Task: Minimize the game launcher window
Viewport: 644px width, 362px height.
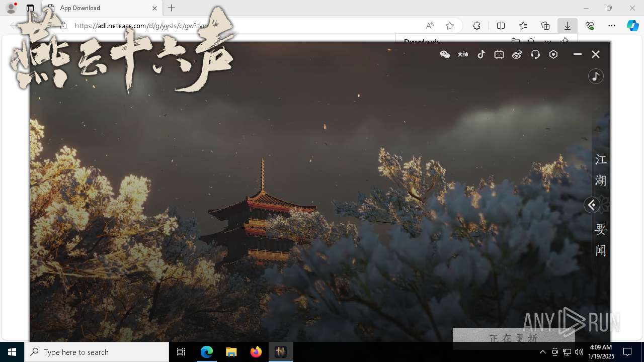Action: pos(578,54)
